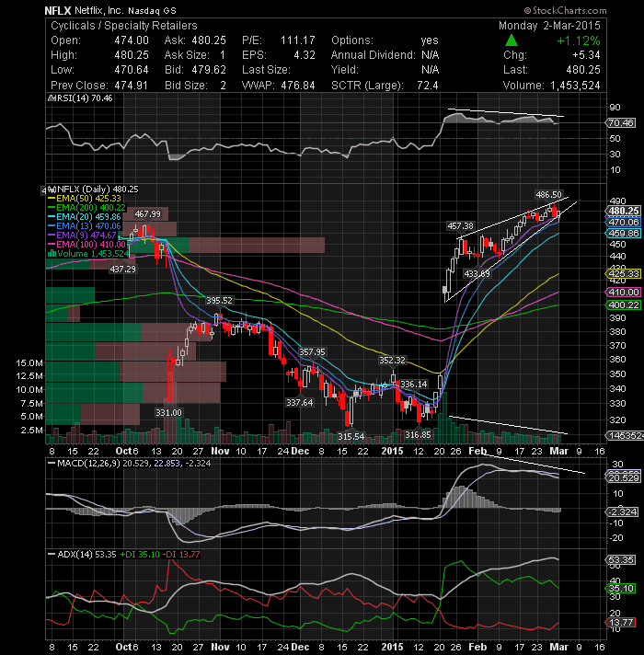Click the EMA(100) 410.00 legend entry
Image resolution: width=644 pixels, height=655 pixels.
[86, 245]
